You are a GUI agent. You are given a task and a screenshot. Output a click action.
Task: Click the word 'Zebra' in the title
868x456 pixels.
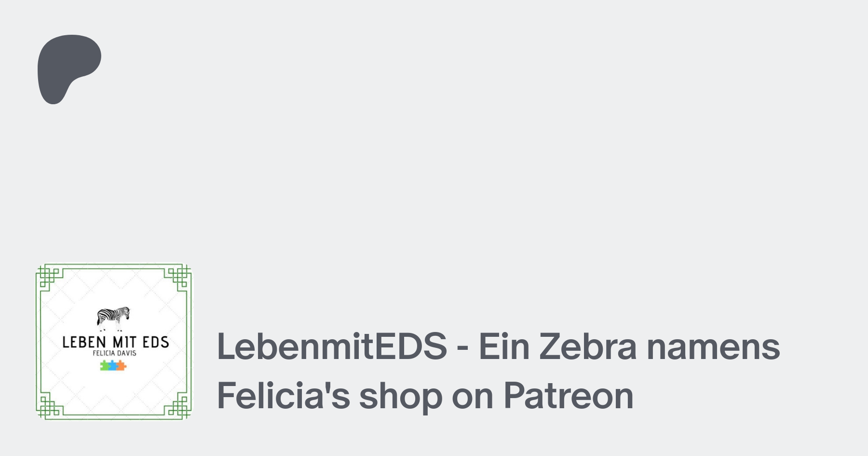pyautogui.click(x=587, y=346)
